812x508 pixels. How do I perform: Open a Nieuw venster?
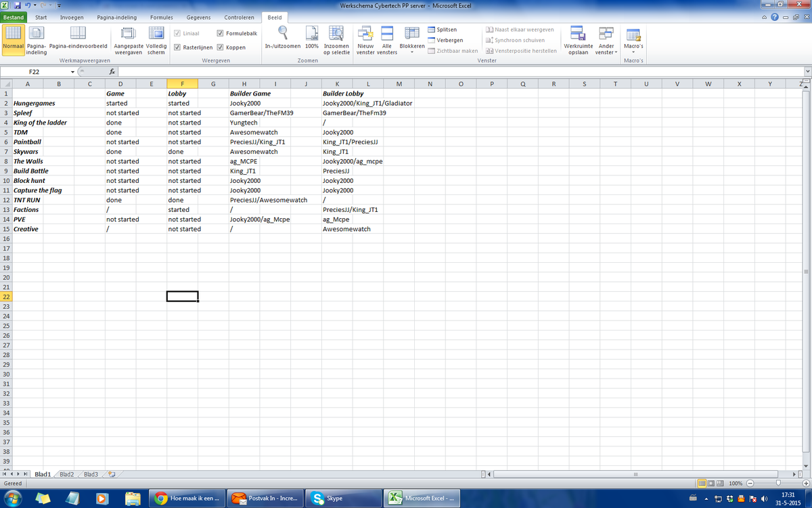pyautogui.click(x=366, y=41)
